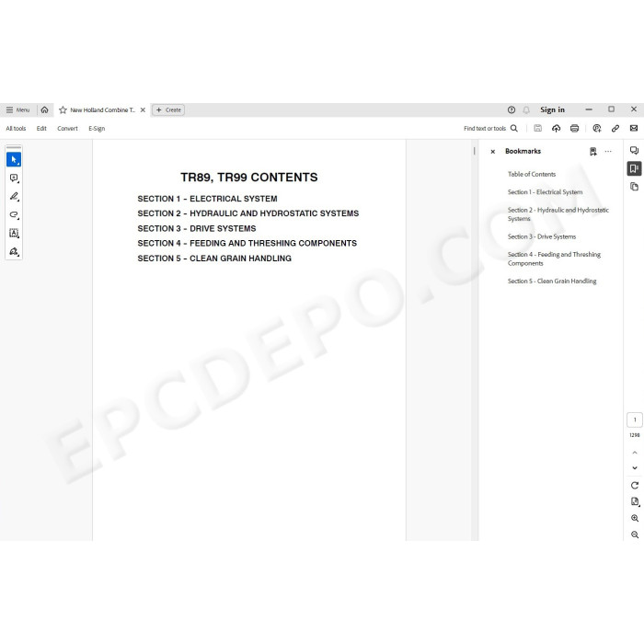
Task: Print the document with printer icon
Action: click(x=574, y=128)
